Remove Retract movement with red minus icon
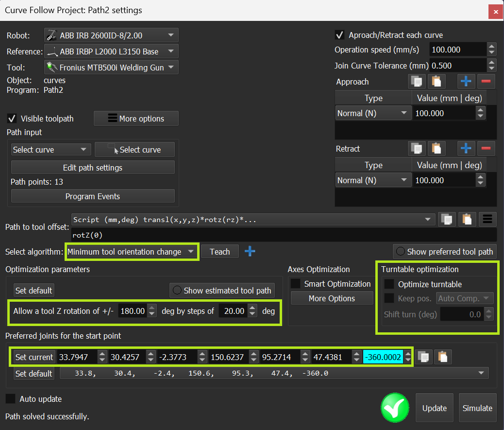 487,149
